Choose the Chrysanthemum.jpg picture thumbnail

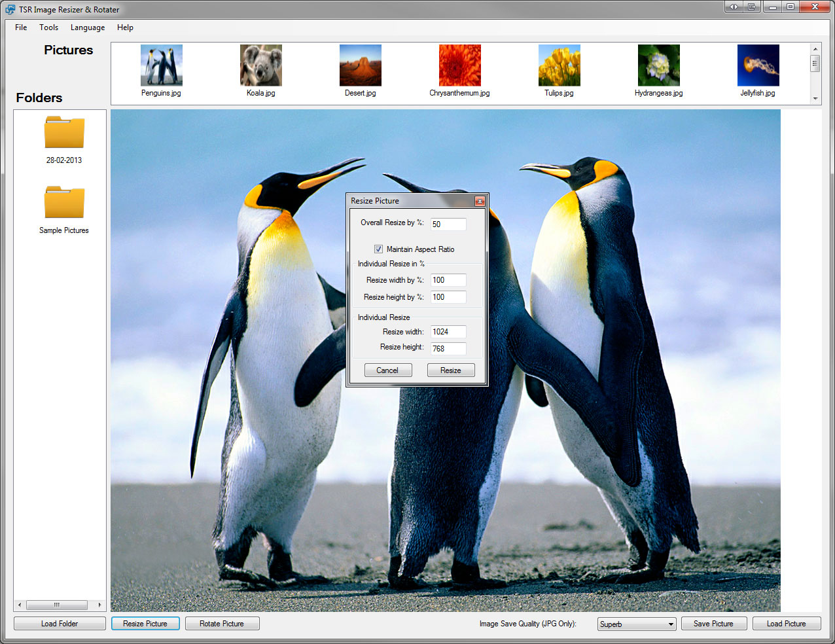coord(459,65)
